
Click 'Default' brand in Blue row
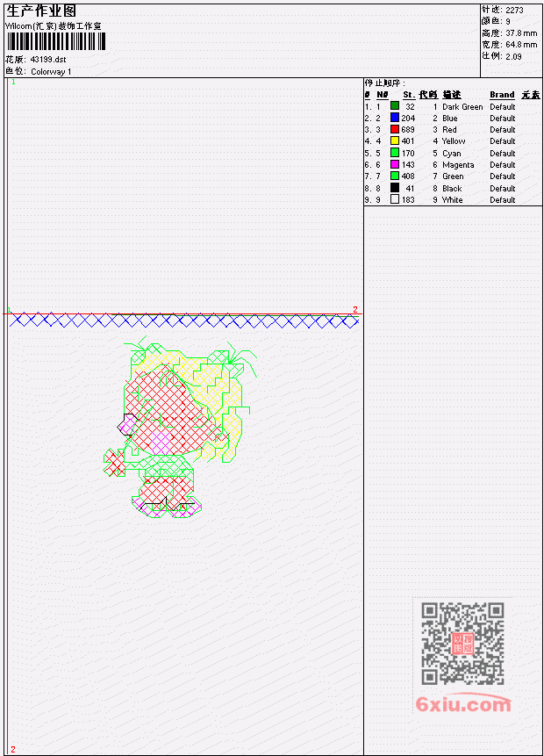coord(502,119)
